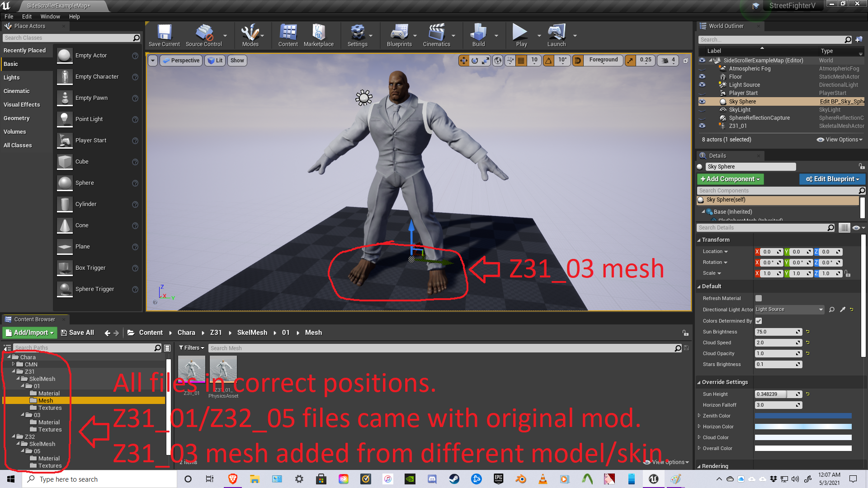Collapse the Transform section

pos(699,240)
